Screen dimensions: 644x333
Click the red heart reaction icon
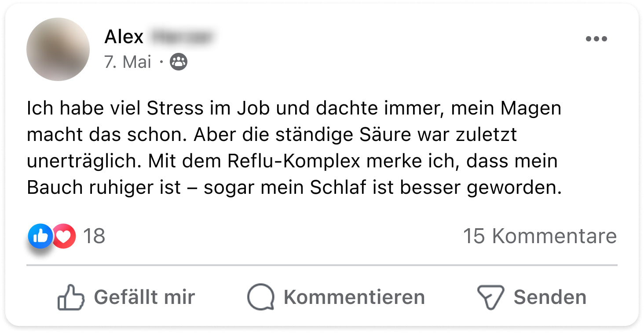(65, 237)
